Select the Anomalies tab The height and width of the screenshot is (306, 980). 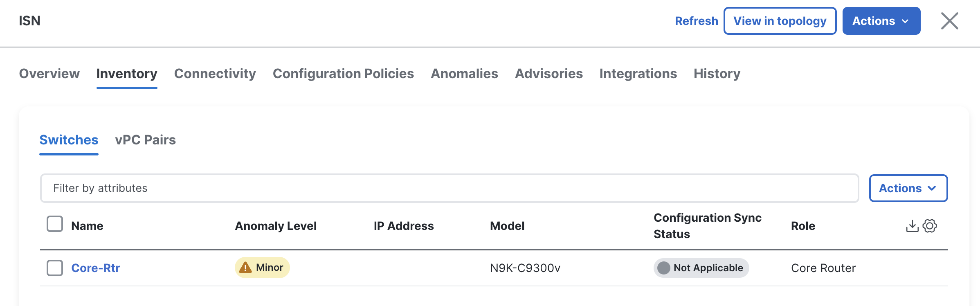click(x=465, y=74)
